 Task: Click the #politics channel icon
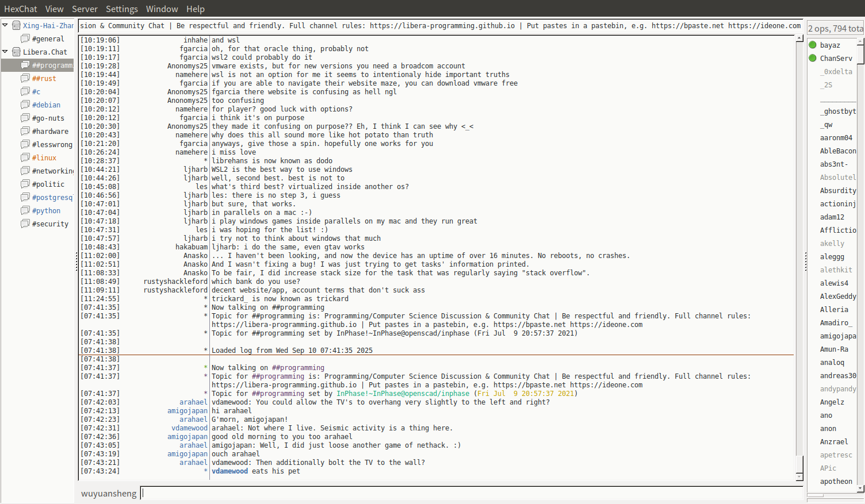(x=25, y=184)
